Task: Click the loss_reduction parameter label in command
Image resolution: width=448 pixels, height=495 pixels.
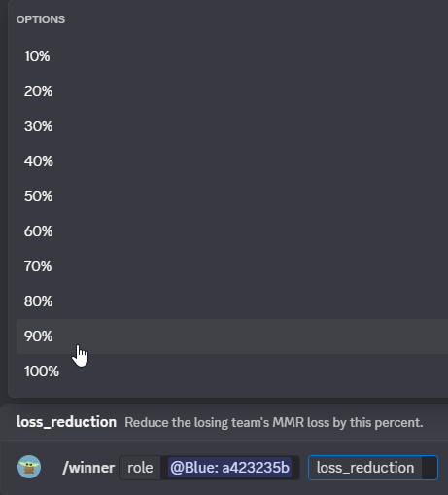Action: [365, 468]
